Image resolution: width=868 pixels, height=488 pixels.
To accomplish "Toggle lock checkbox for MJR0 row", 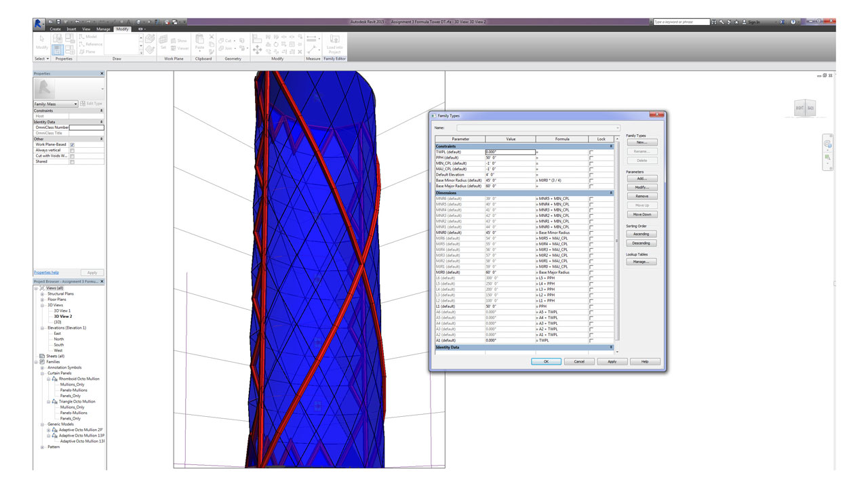I will 591,272.
